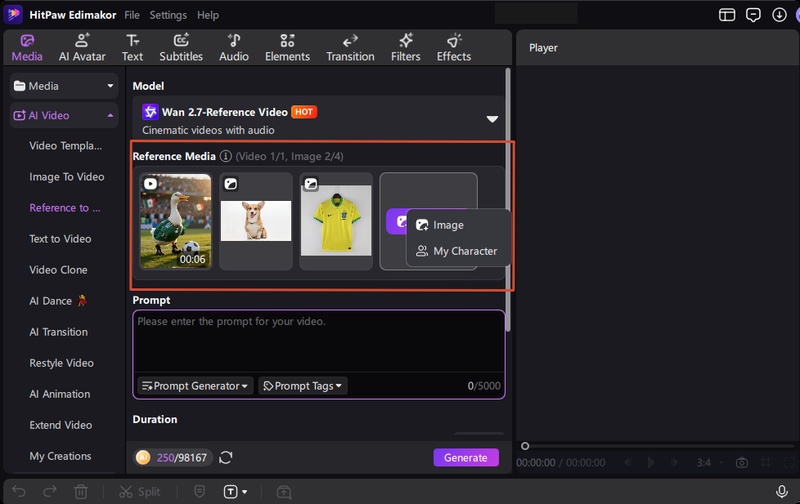Click the text T icon in toolbar
Screen dimensions: 800x504
(x=231, y=492)
